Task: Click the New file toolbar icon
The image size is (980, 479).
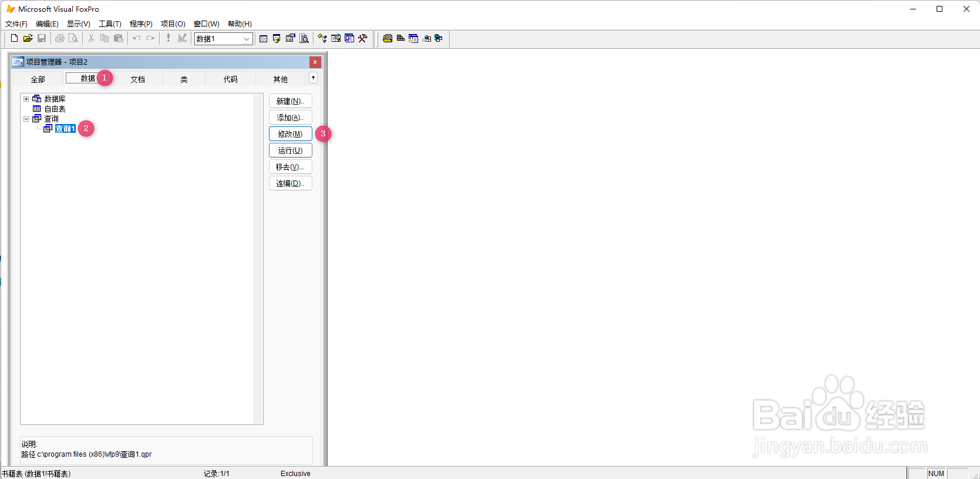Action: pyautogui.click(x=14, y=38)
